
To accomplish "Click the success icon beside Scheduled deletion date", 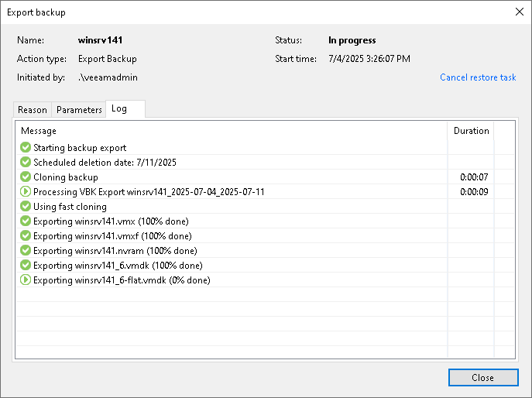I will pos(26,162).
